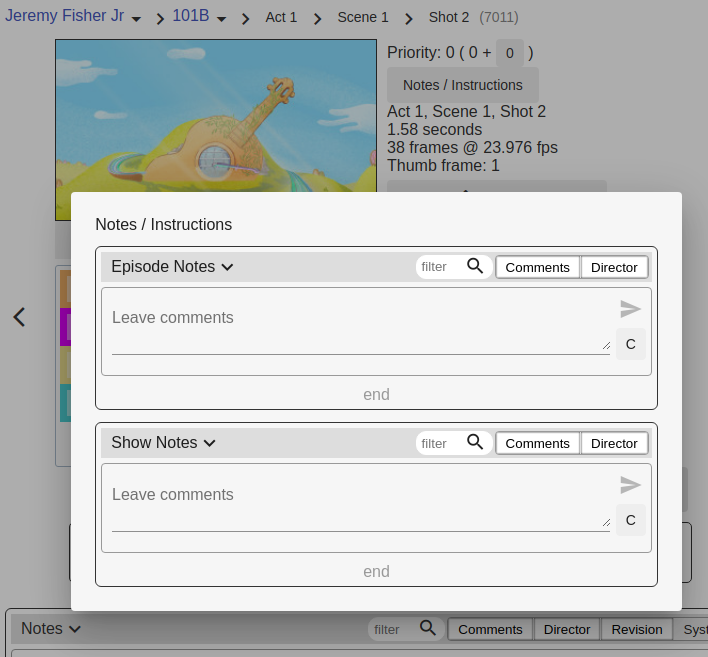Send comment in Show Notes section
This screenshot has width=708, height=657.
tap(630, 485)
